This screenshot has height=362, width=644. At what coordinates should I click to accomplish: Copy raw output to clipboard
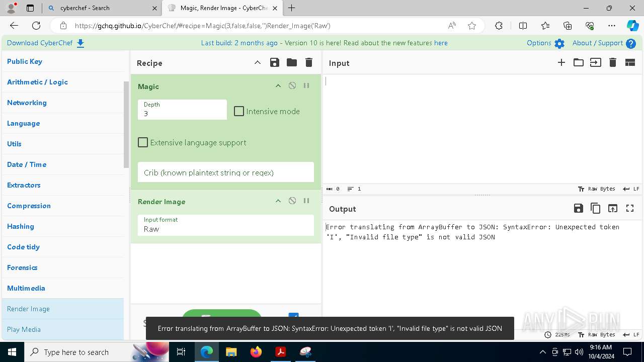[x=596, y=208]
